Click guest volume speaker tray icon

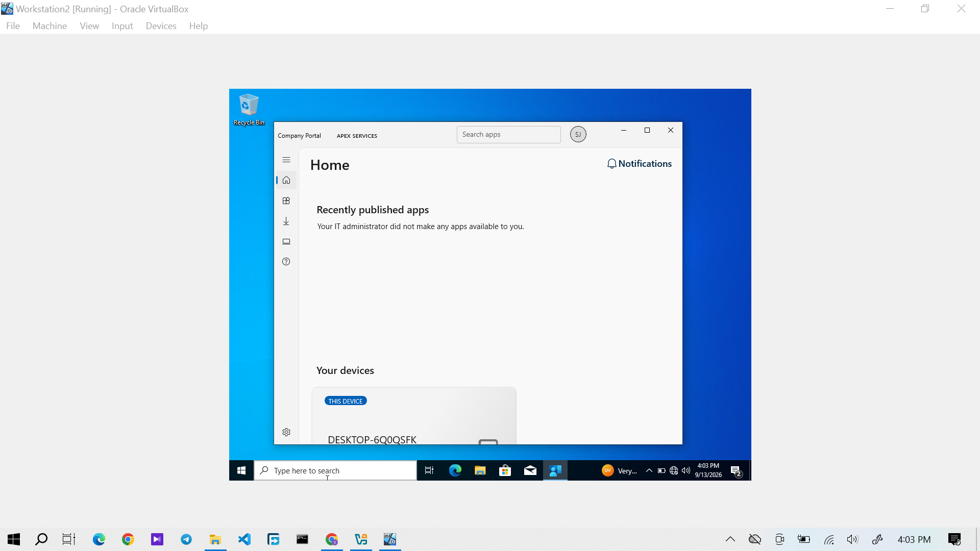point(686,470)
